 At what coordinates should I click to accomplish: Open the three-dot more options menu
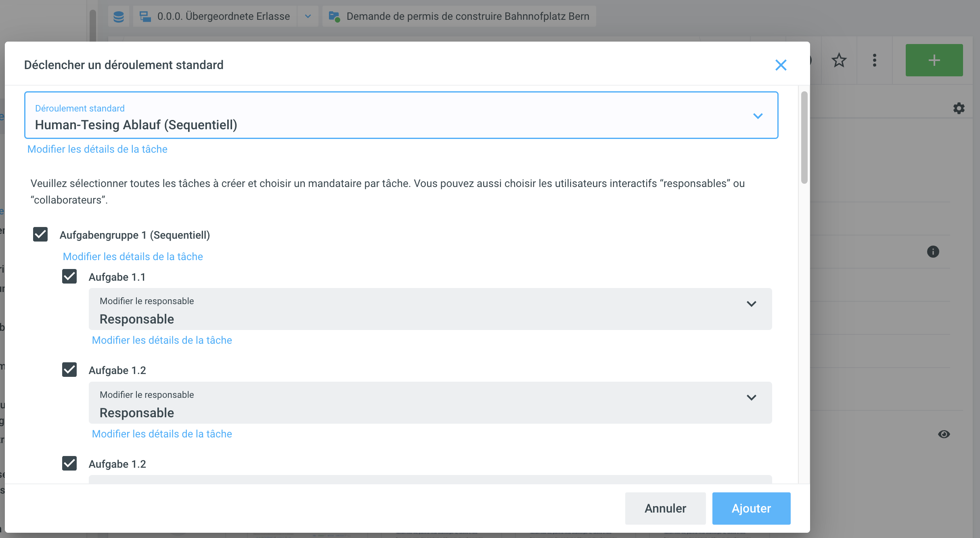click(x=874, y=61)
